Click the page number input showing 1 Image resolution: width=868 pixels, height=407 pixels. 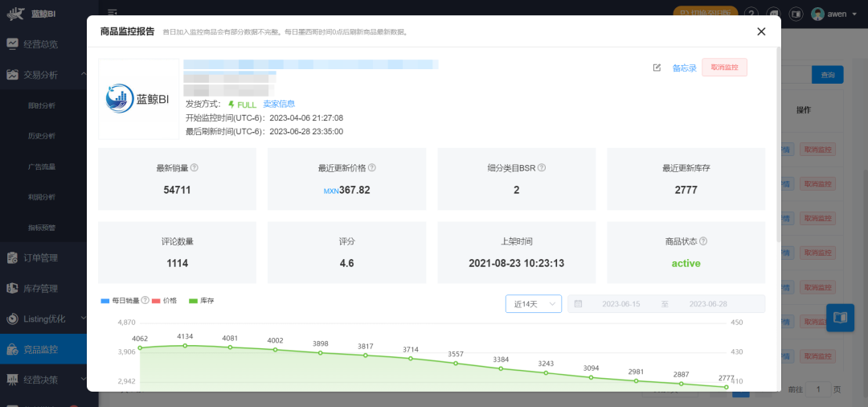818,390
